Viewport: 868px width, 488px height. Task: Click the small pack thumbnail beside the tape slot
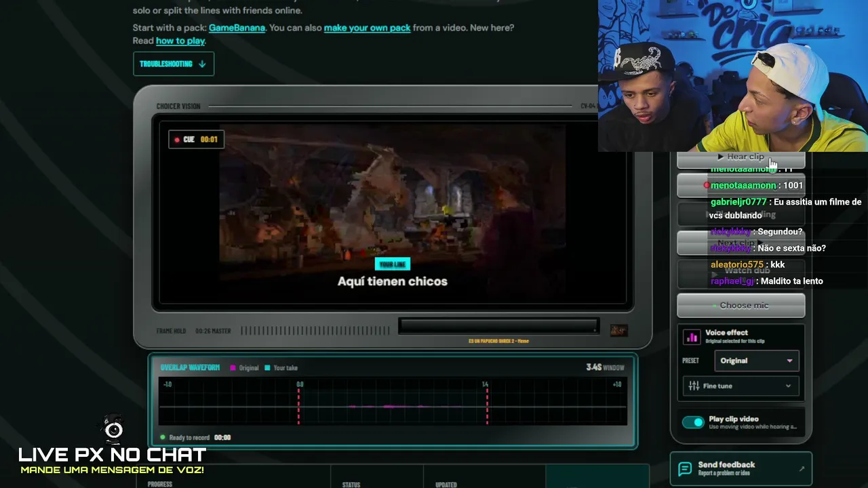pos(618,330)
